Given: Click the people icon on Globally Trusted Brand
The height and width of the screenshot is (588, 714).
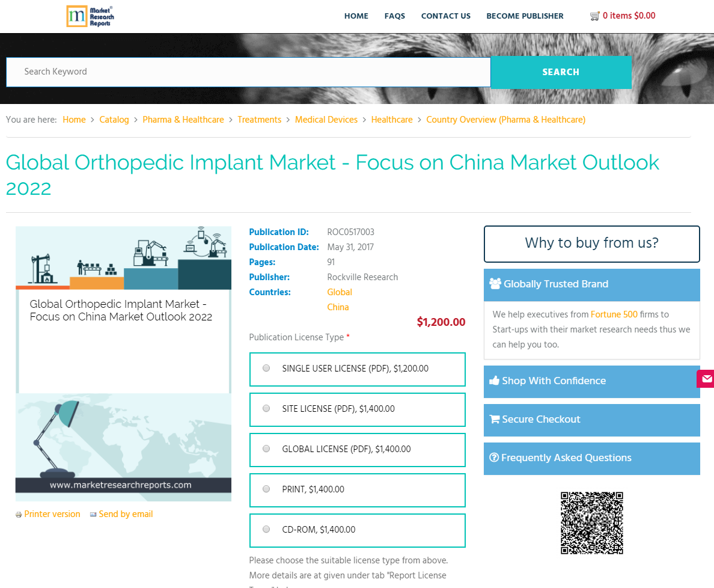Looking at the screenshot, I should pos(495,284).
